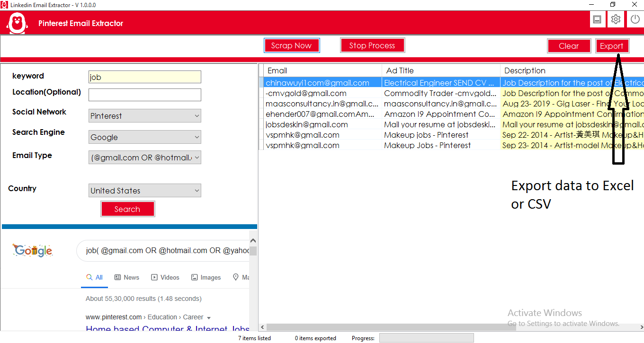Click the Commodity Trader -cmvgold... ad title
Viewport: 644px width, 343px height.
(x=441, y=93)
